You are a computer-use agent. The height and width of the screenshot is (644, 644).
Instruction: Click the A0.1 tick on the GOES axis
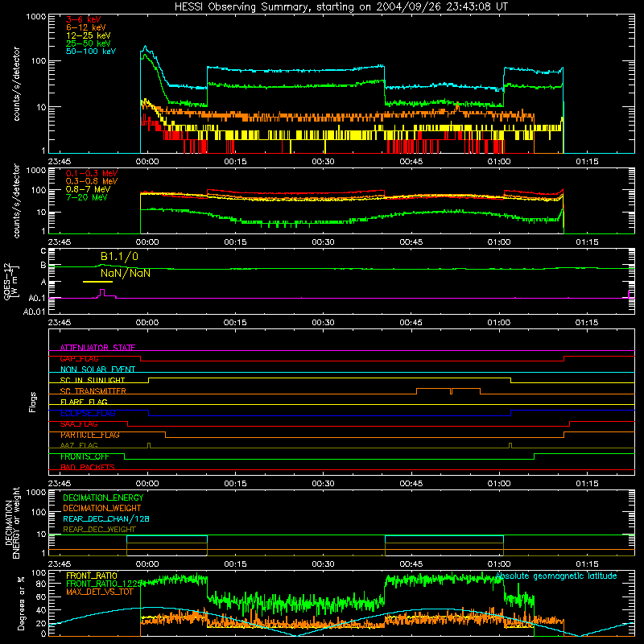pos(36,298)
